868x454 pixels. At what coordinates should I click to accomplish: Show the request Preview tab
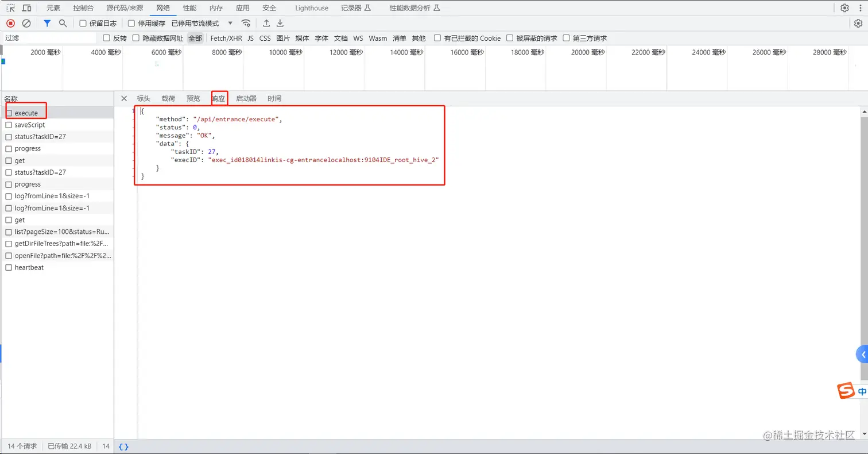click(x=193, y=98)
